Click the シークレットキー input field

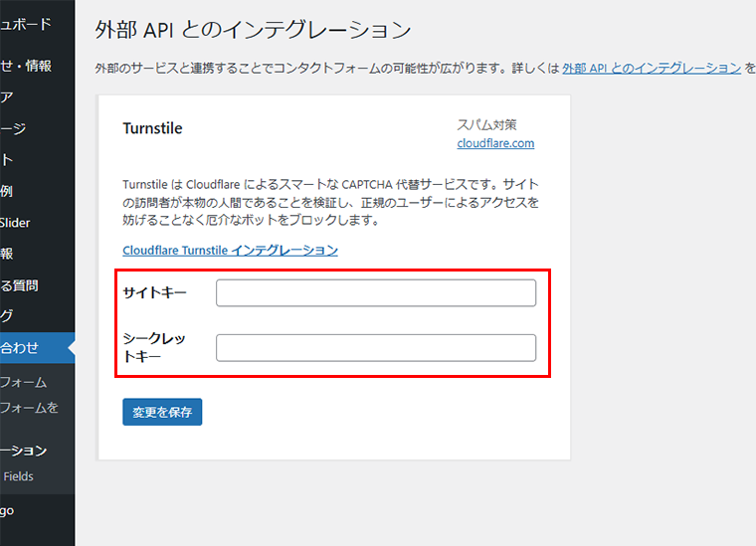pyautogui.click(x=376, y=347)
